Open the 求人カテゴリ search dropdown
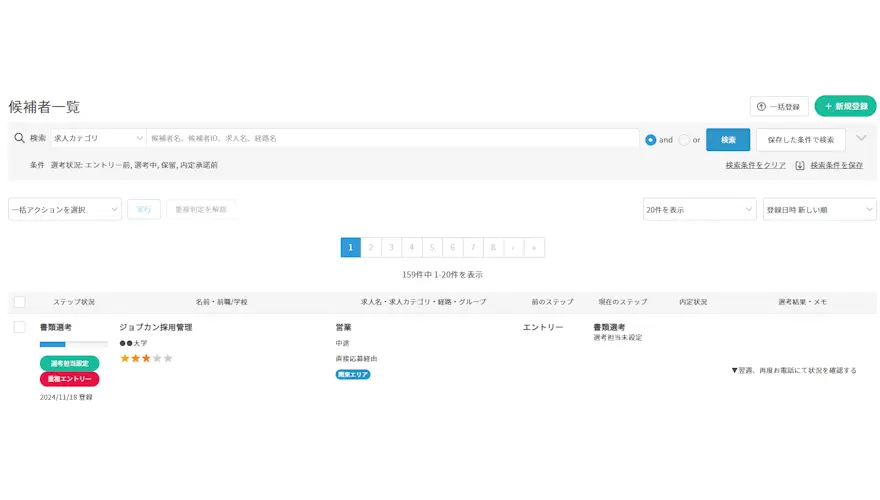 98,138
